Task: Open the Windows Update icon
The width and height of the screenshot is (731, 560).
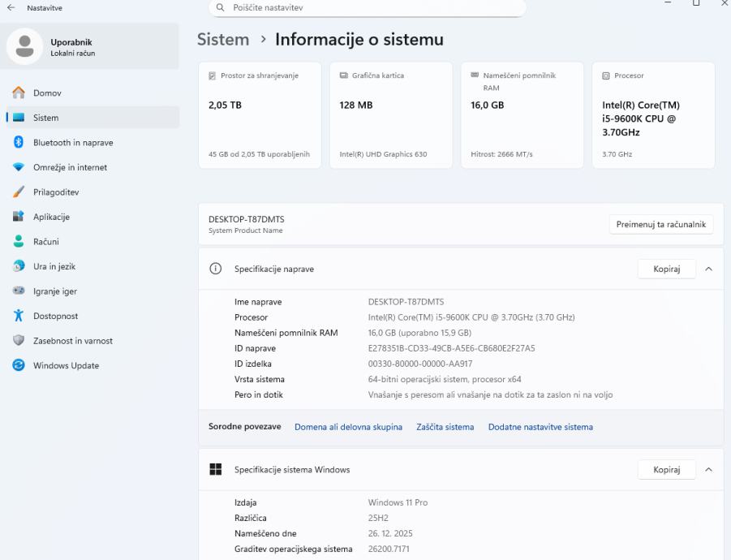Action: 19,365
